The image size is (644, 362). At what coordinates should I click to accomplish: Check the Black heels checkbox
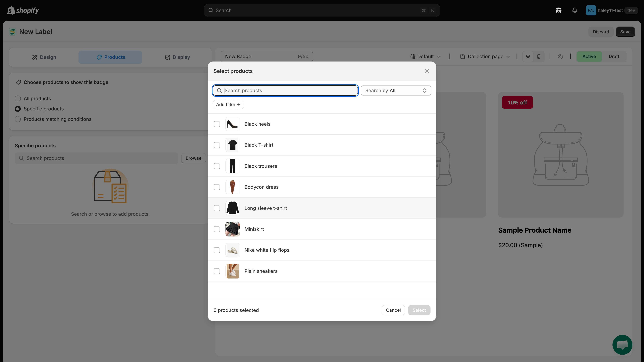click(217, 124)
